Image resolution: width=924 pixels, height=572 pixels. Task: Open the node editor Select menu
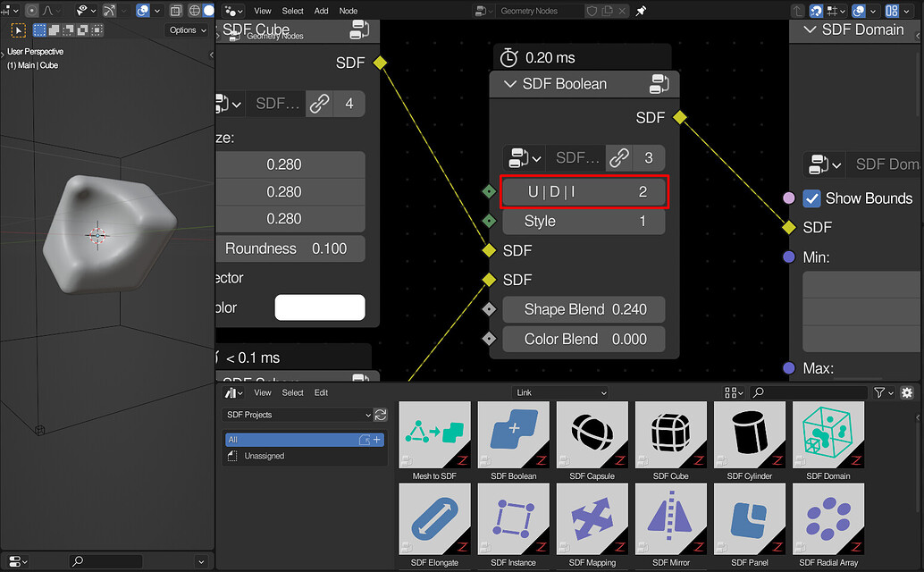point(292,11)
